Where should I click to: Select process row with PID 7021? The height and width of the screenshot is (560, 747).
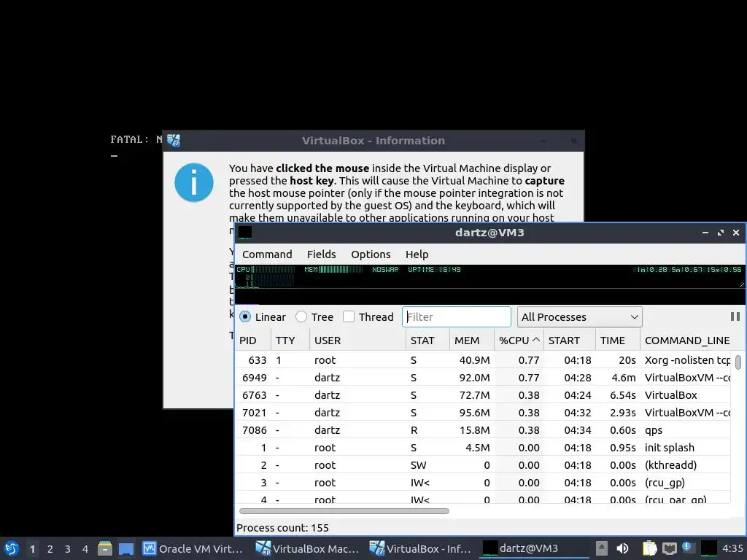pyautogui.click(x=483, y=413)
